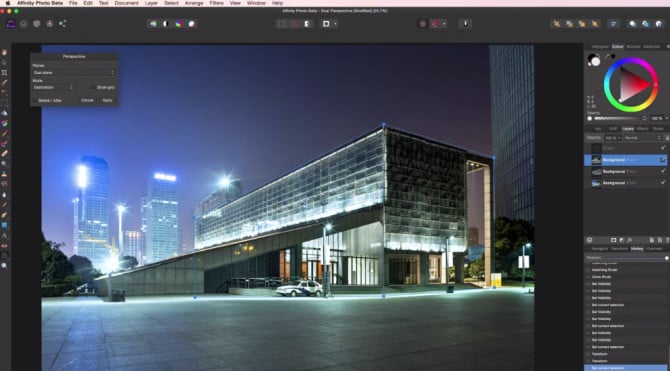The image size is (670, 371).
Task: Open the Tone Mapping Persona
Action: tap(50, 24)
